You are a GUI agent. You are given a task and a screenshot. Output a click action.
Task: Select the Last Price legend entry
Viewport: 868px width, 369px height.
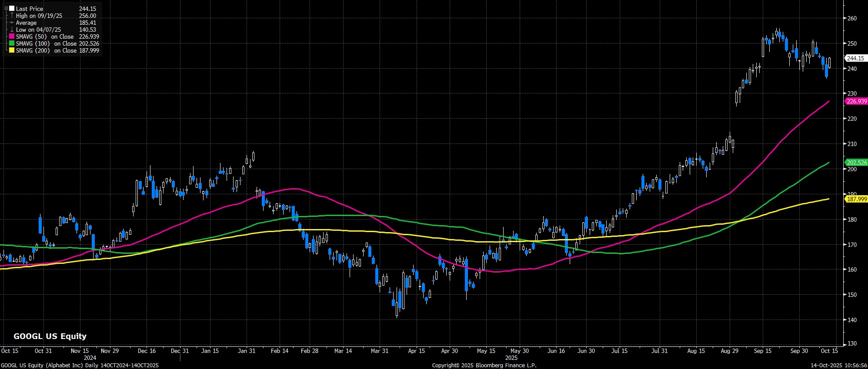[x=30, y=9]
